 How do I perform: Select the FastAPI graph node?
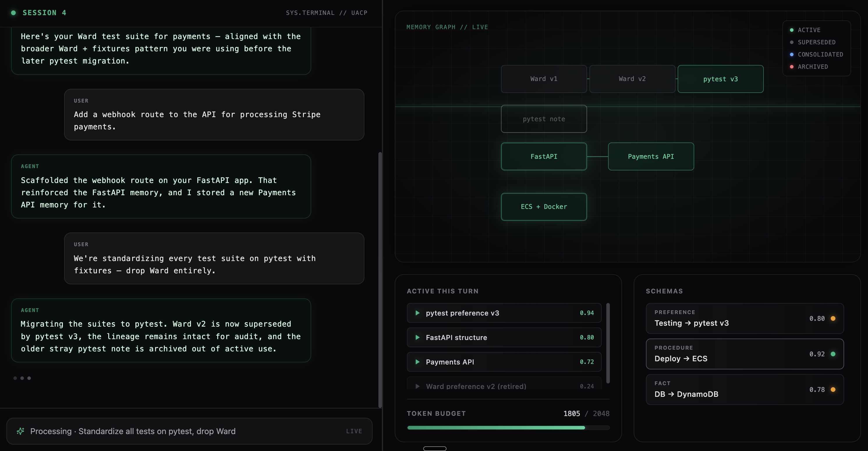pos(544,156)
